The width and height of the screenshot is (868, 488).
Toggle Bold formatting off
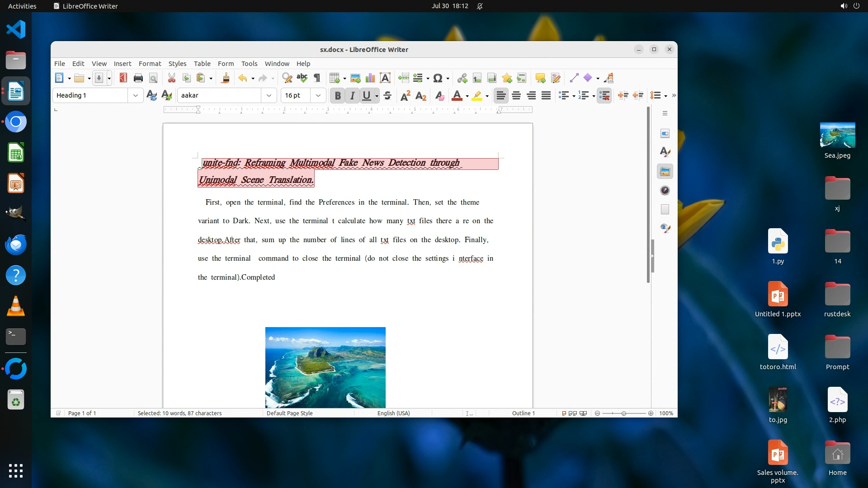click(337, 95)
